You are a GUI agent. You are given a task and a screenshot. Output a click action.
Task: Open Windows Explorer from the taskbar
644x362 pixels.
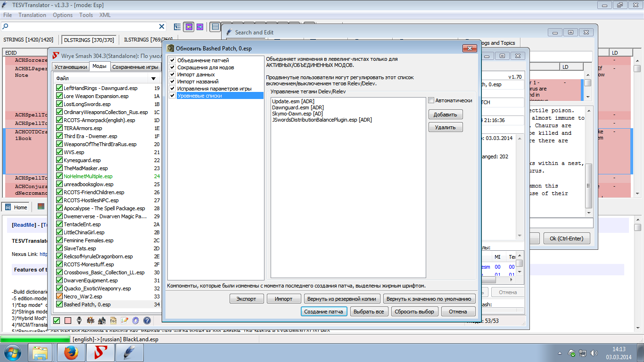(x=41, y=353)
